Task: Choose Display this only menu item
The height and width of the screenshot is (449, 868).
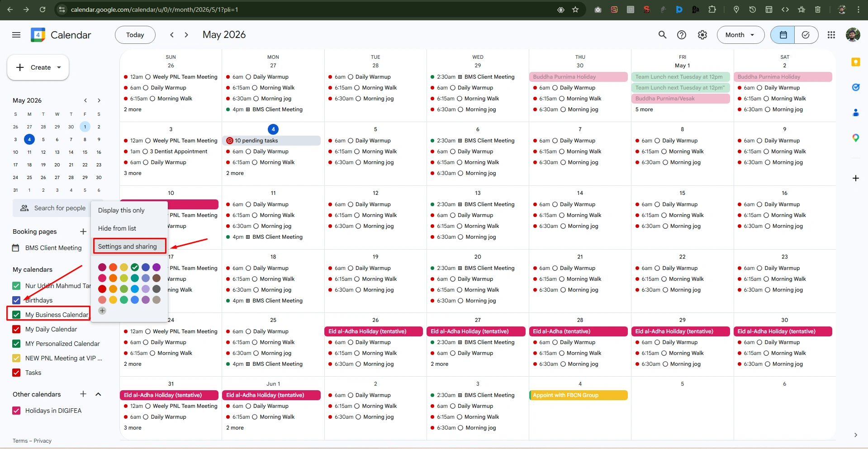Action: pyautogui.click(x=129, y=210)
